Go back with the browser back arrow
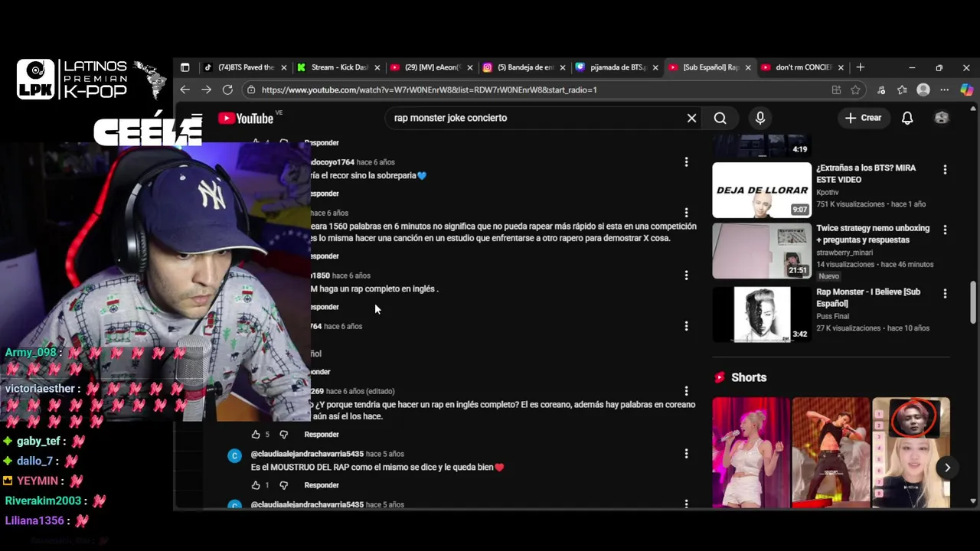This screenshot has height=551, width=980. (185, 90)
